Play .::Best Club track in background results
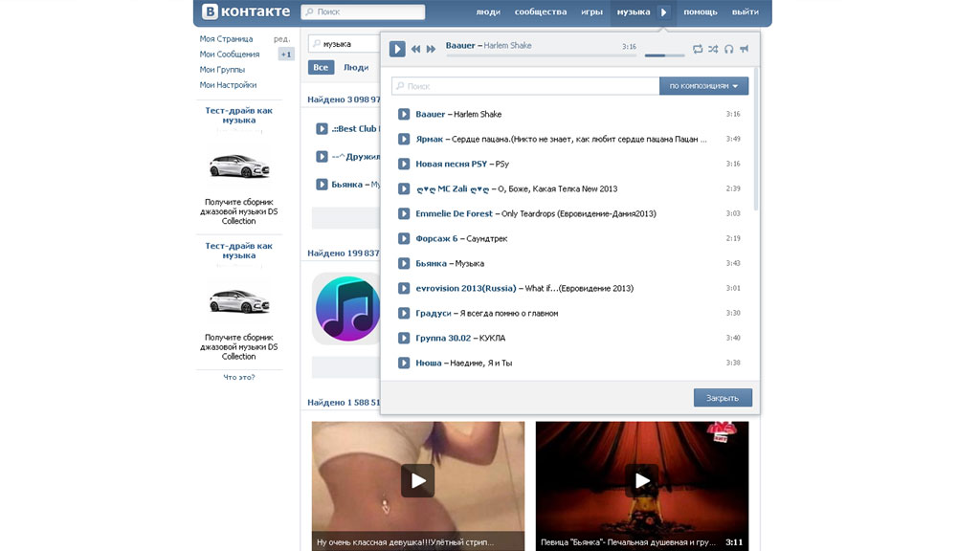The height and width of the screenshot is (551, 980). point(322,129)
